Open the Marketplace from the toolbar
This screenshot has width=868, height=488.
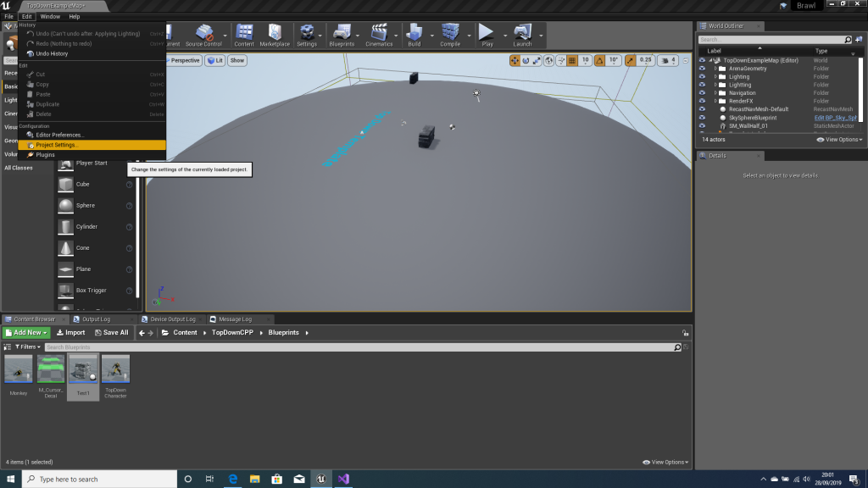274,33
